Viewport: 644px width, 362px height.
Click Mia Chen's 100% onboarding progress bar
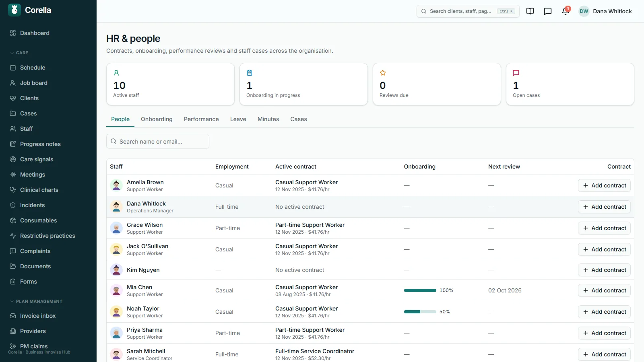coord(420,290)
